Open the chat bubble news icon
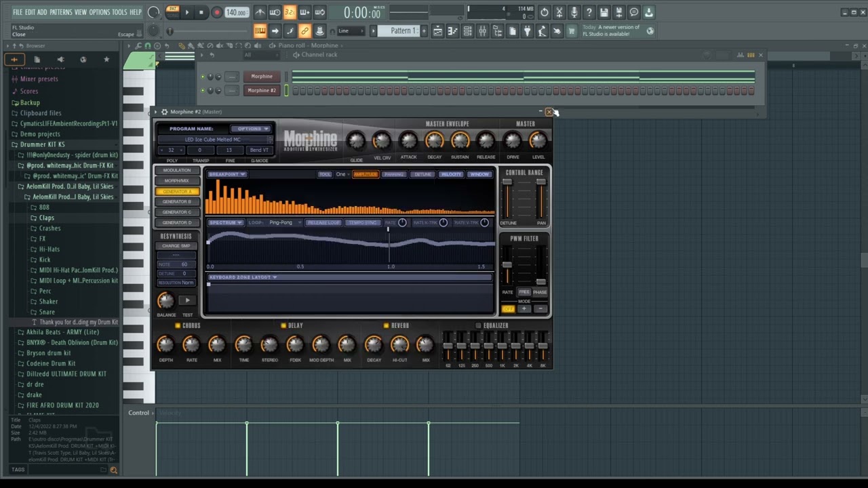 (x=634, y=12)
